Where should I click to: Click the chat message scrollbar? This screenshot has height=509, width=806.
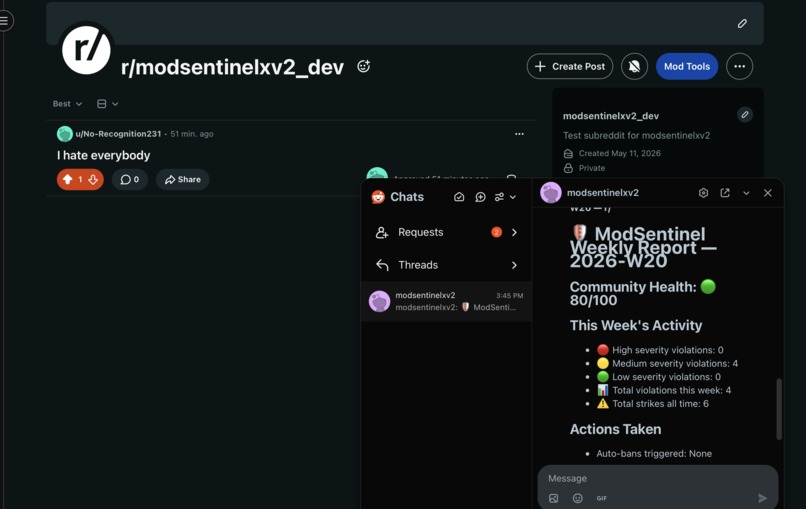pyautogui.click(x=779, y=409)
